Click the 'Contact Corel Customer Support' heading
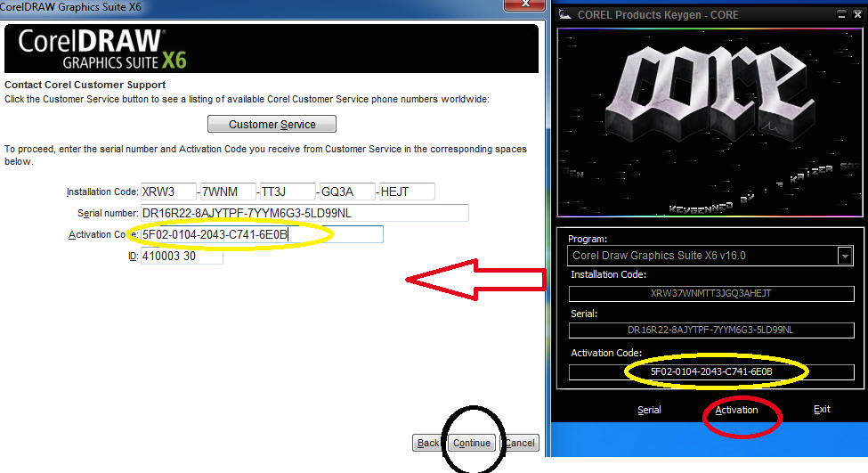The image size is (868, 473). point(85,85)
